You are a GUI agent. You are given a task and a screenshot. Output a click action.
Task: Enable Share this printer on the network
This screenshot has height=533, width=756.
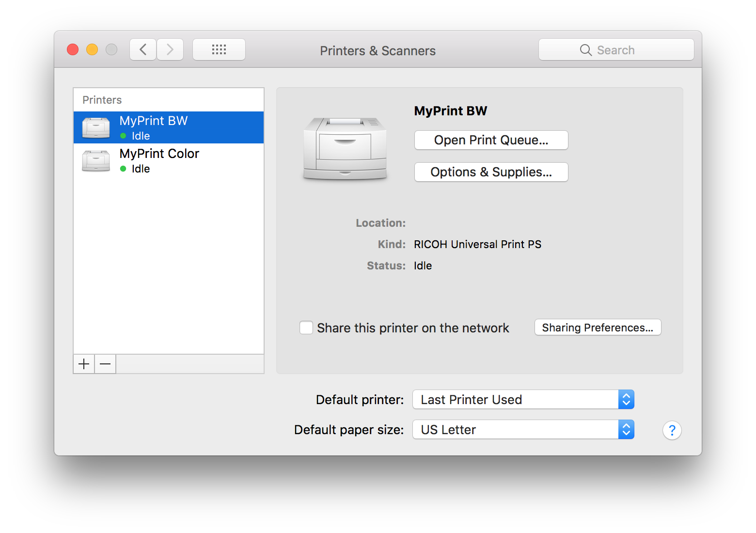click(x=306, y=328)
